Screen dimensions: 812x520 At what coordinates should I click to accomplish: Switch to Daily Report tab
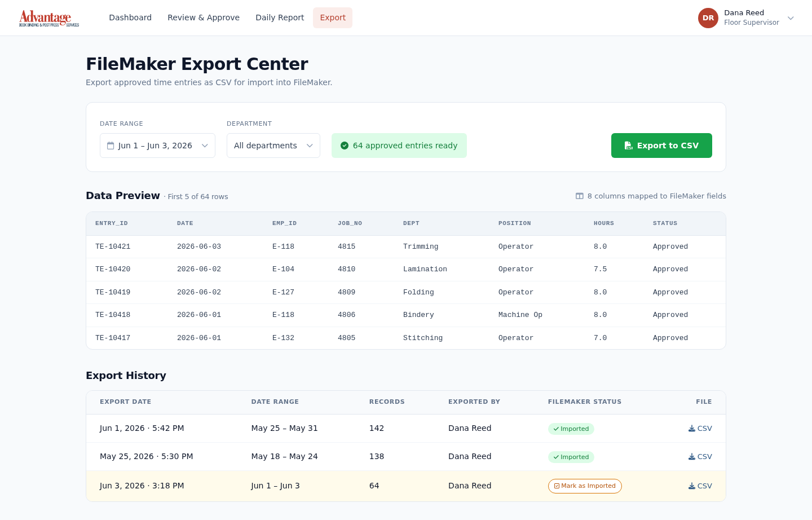(x=280, y=17)
